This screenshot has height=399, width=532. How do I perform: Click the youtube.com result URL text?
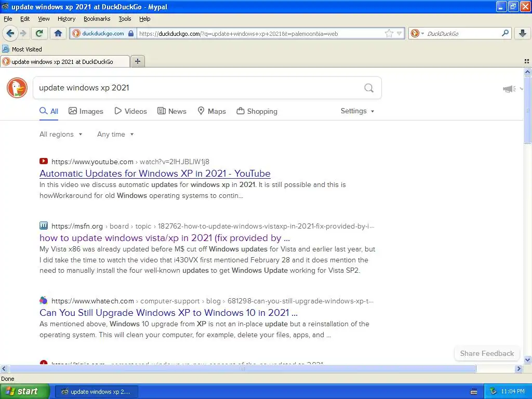click(130, 162)
